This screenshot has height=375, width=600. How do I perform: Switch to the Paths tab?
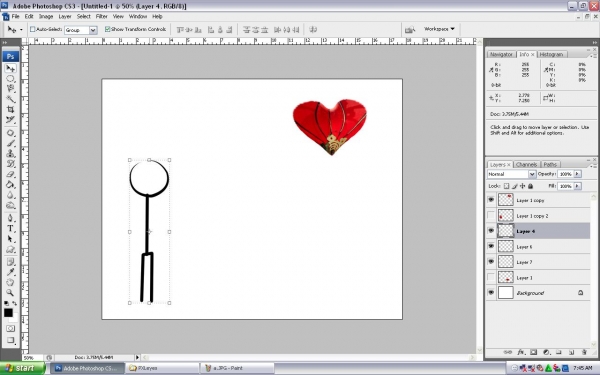tap(550, 165)
